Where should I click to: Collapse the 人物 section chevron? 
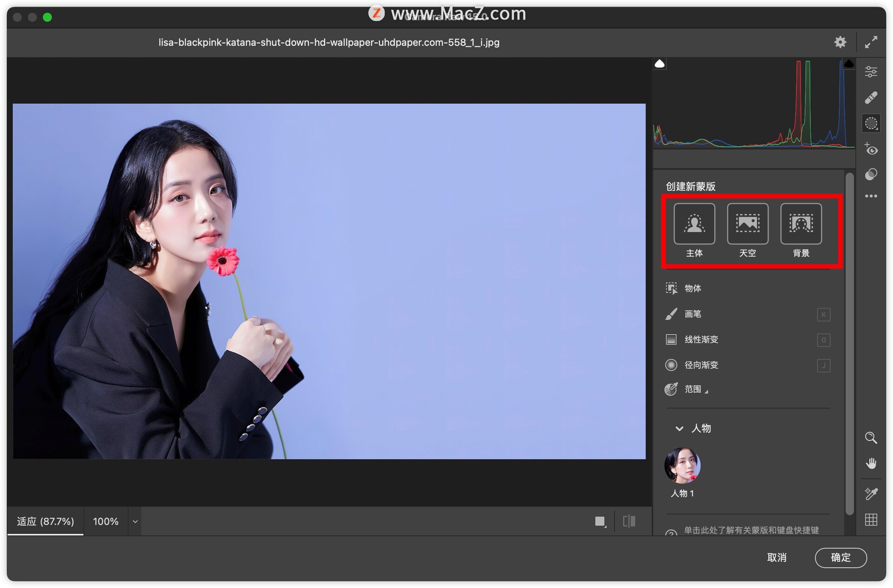pos(679,429)
